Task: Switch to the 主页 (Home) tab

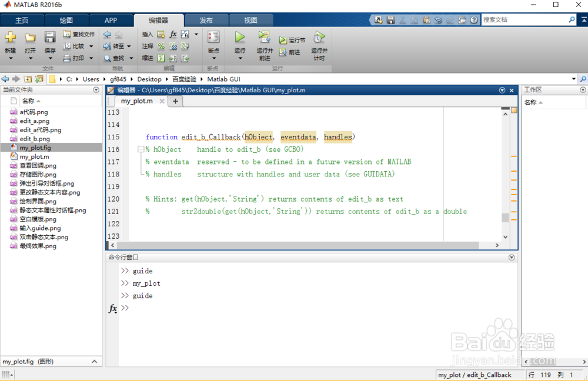Action: [x=22, y=20]
